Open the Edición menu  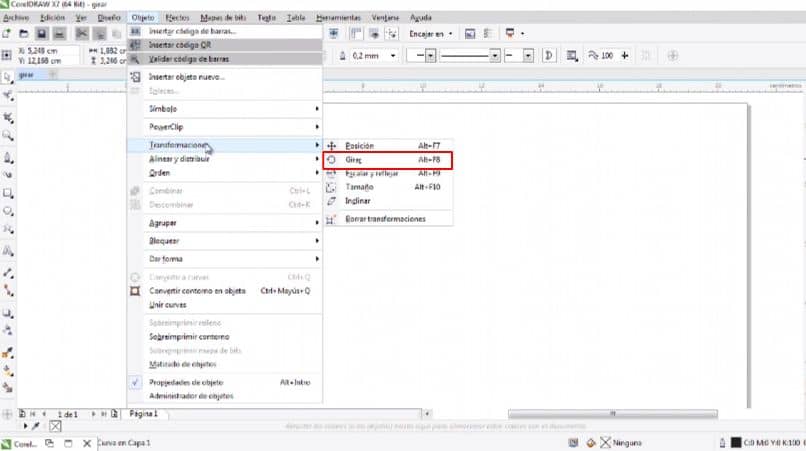pyautogui.click(x=52, y=17)
